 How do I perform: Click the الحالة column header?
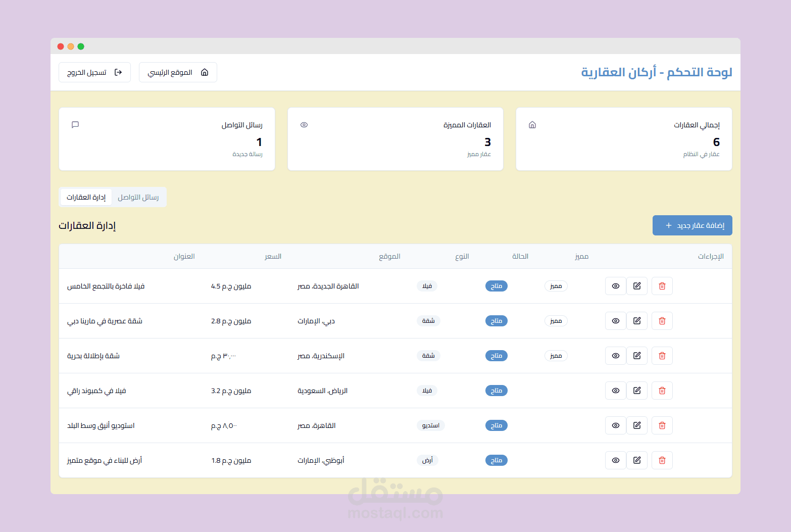click(x=520, y=256)
